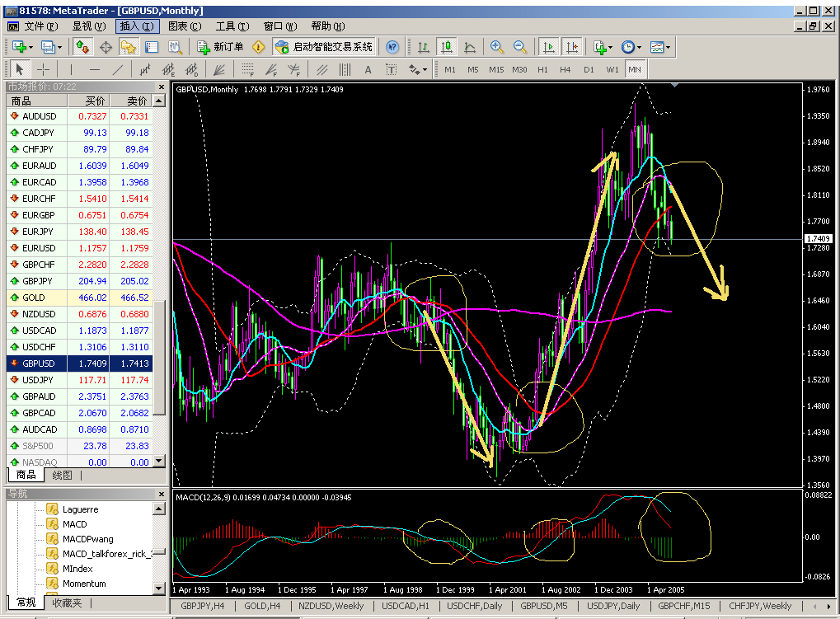
Task: Switch to the USDCHF,Daily chart tab
Action: (474, 606)
